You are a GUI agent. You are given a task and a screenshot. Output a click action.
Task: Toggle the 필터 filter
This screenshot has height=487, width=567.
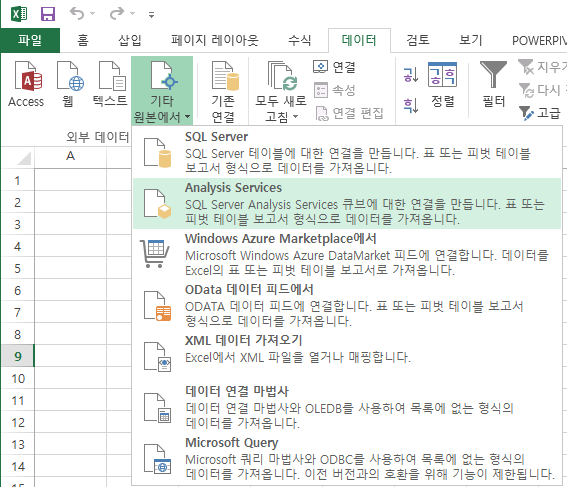(494, 85)
